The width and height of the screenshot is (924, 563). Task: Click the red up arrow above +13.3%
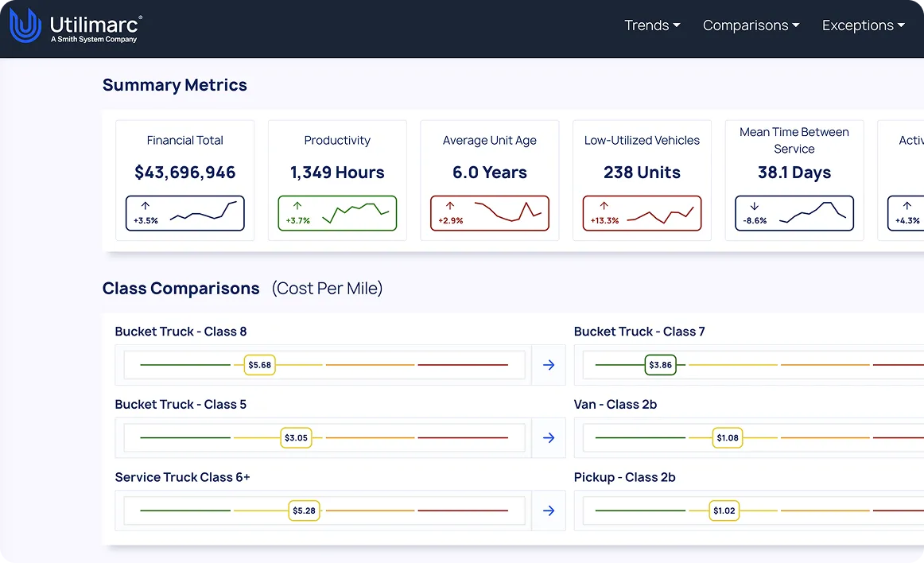click(604, 206)
